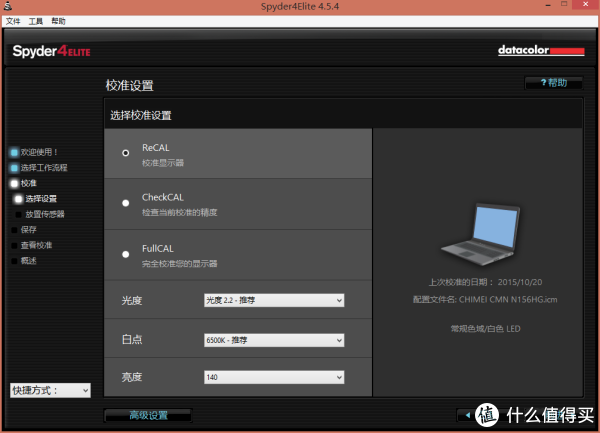Screen dimensions: 600x433
Task: Open the 亮度 140 dropdown
Action: (274, 377)
